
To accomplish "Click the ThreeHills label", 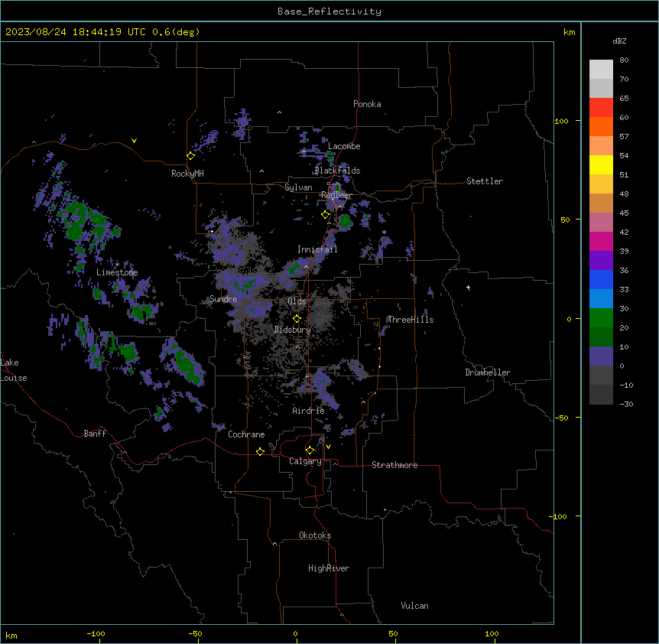I will click(411, 320).
